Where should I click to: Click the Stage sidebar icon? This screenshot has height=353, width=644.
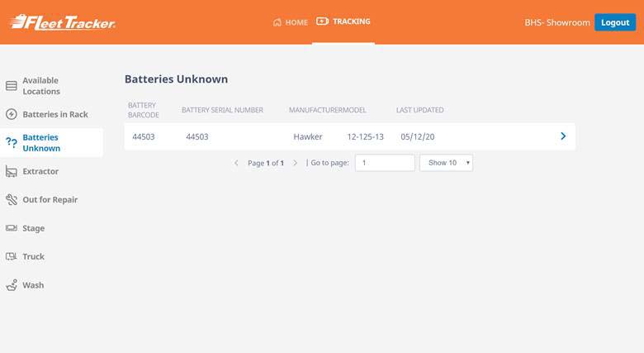[12, 228]
